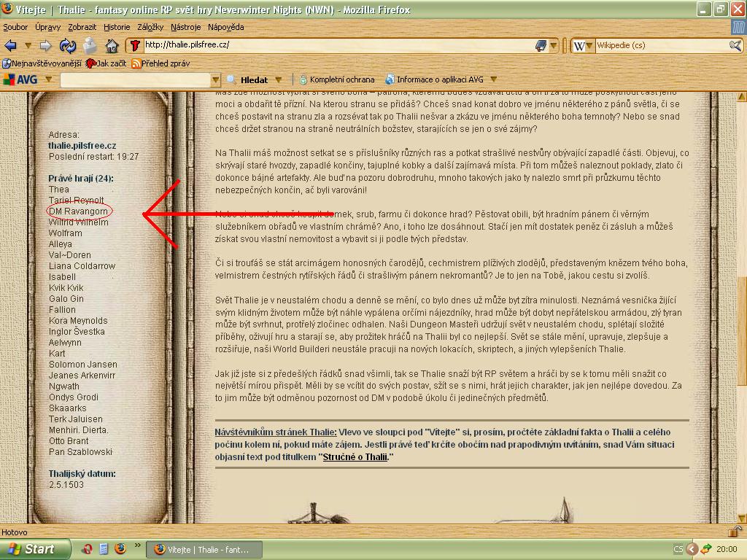Image resolution: width=747 pixels, height=560 pixels.
Task: Click Nejnavštěvovanější bookmark button
Action: (x=42, y=63)
